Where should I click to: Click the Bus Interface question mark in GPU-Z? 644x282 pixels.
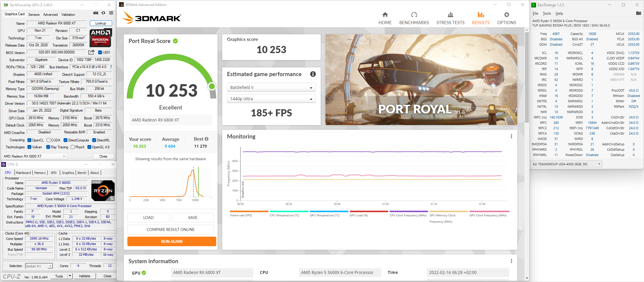111,67
